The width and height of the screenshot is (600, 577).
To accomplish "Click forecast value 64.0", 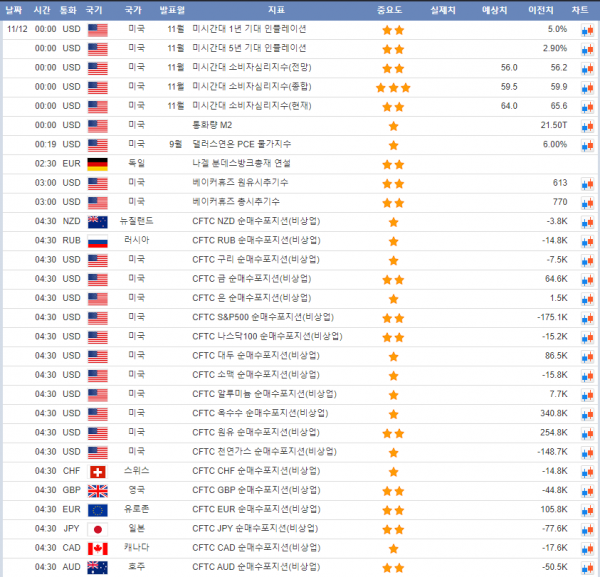I will click(x=509, y=106).
